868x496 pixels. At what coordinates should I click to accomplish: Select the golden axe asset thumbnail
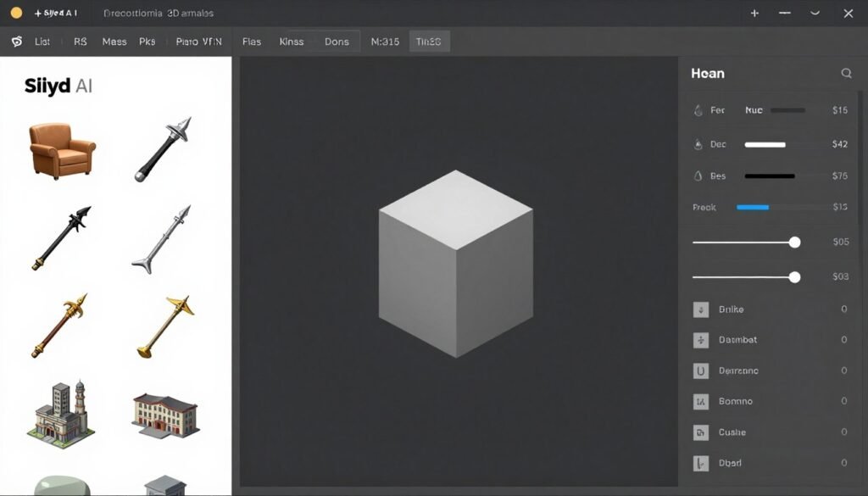165,326
